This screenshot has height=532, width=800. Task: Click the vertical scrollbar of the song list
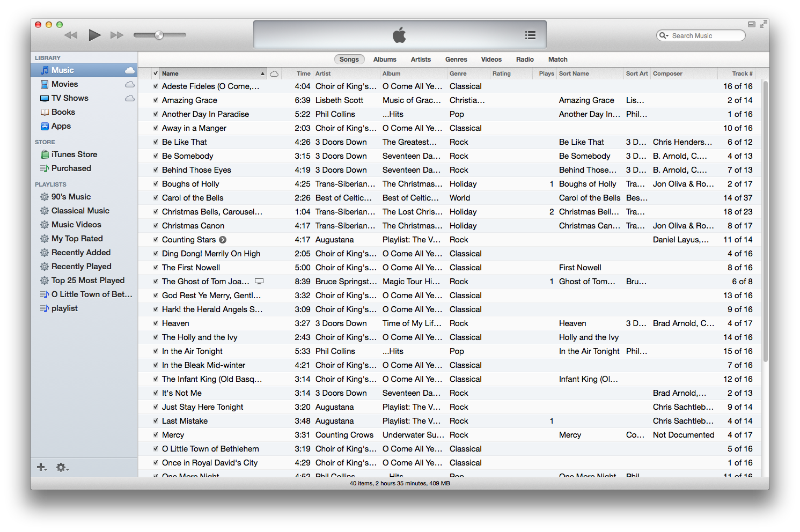click(766, 221)
